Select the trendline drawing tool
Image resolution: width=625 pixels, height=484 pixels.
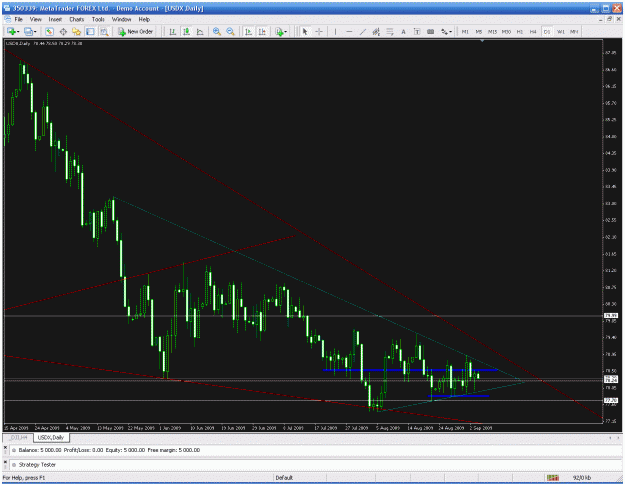click(x=363, y=31)
